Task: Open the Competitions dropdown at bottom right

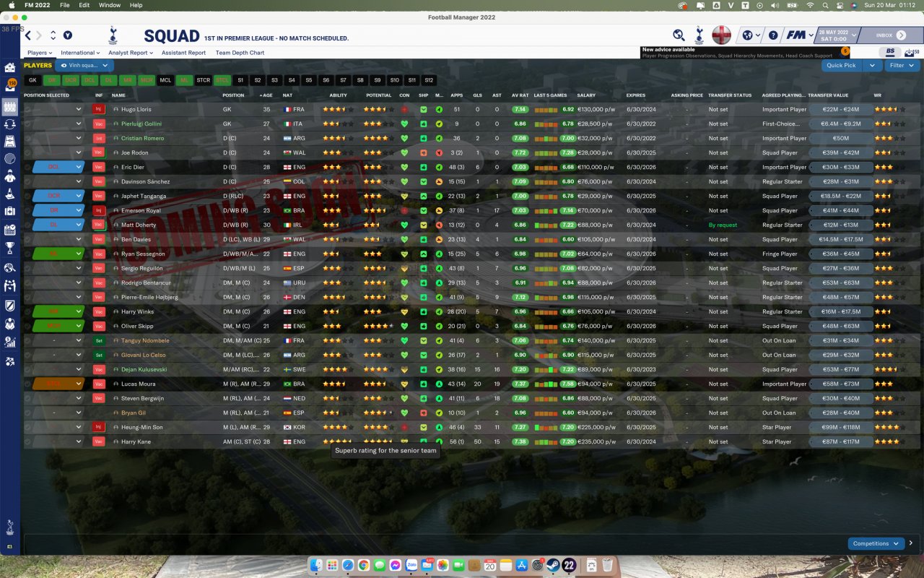Action: 876,543
